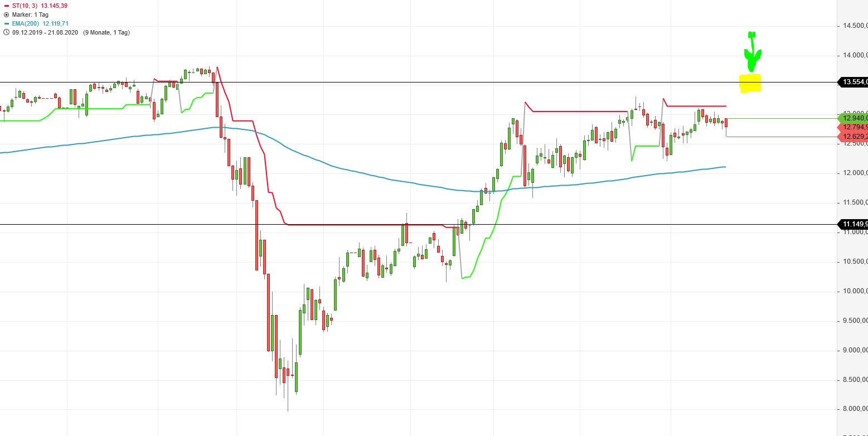Click the 10.000 price axis label
Screen dimensions: 868x436
click(x=854, y=291)
